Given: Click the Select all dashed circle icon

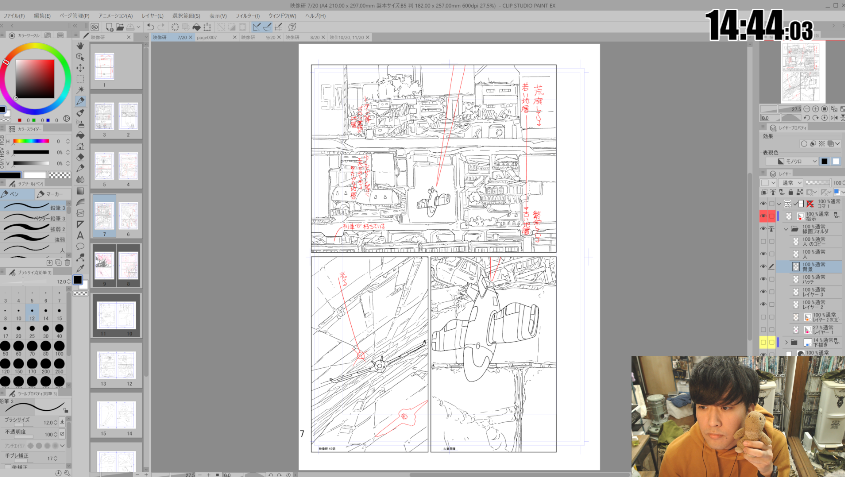Looking at the screenshot, I should (175, 26).
